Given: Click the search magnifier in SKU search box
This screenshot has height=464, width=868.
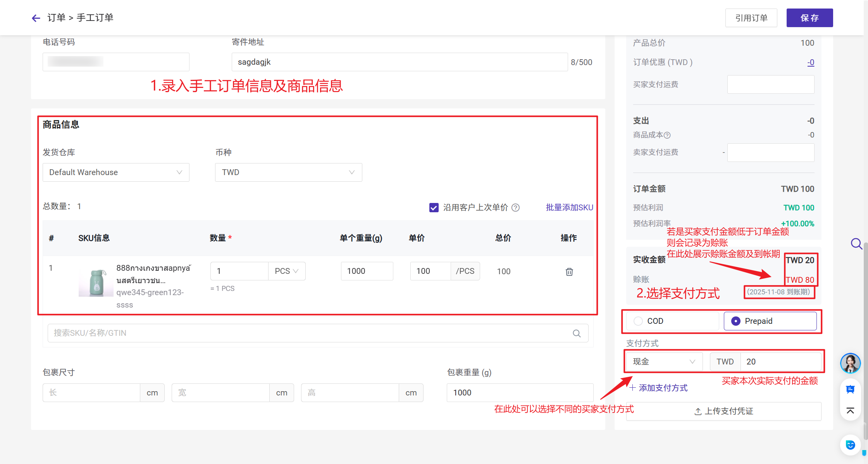Looking at the screenshot, I should (577, 333).
